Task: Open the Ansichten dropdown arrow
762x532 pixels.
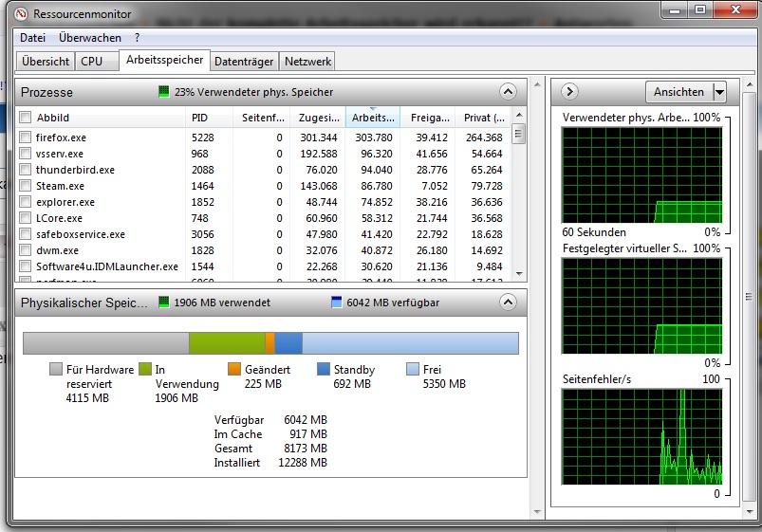Action: point(719,92)
